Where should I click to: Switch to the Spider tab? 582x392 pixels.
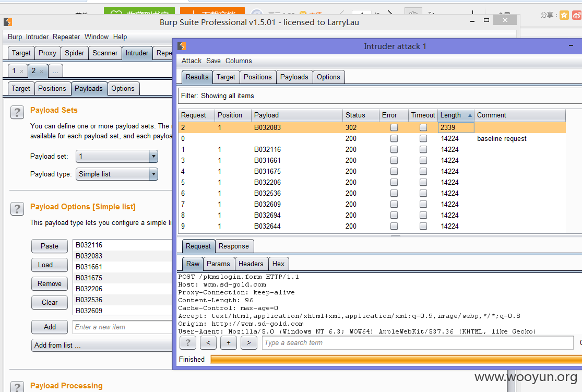click(x=74, y=53)
